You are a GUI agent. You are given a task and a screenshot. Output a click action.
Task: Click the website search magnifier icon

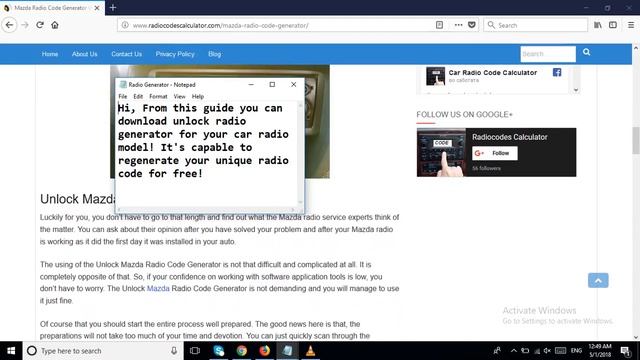click(587, 52)
